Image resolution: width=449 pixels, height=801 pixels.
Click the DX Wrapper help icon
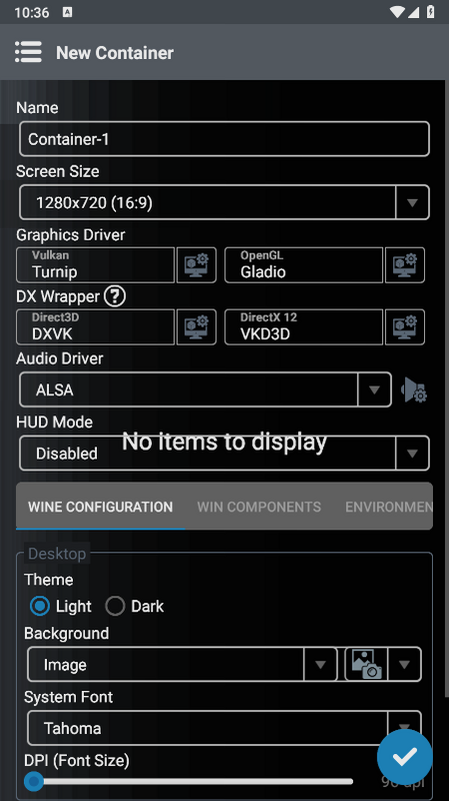pyautogui.click(x=114, y=296)
